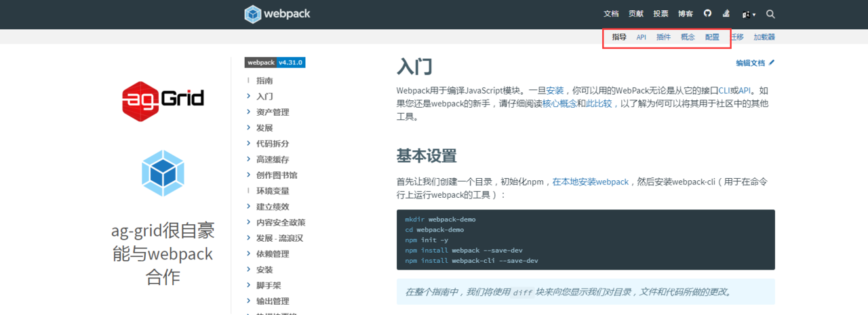The height and width of the screenshot is (315, 868).
Task: Open the 贡献 header menu item
Action: click(636, 14)
